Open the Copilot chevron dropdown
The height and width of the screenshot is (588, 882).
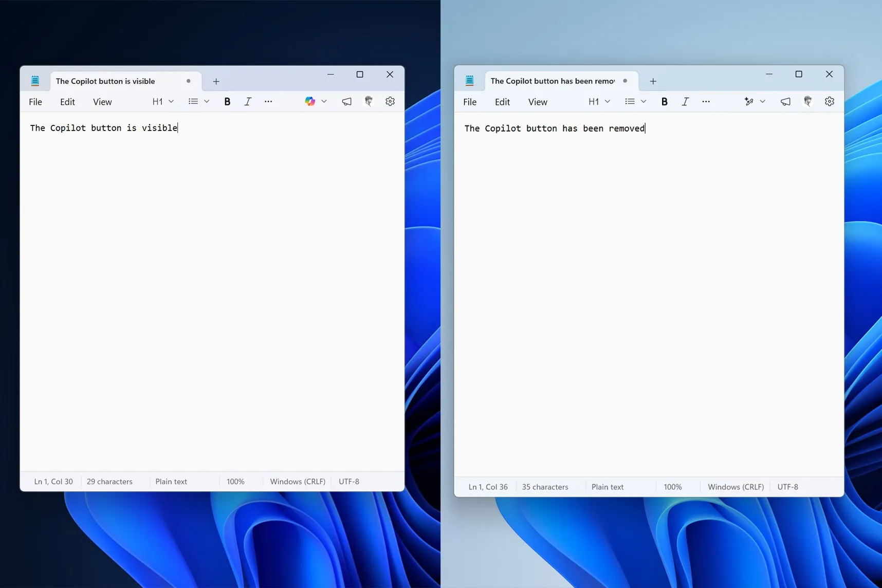pos(325,101)
